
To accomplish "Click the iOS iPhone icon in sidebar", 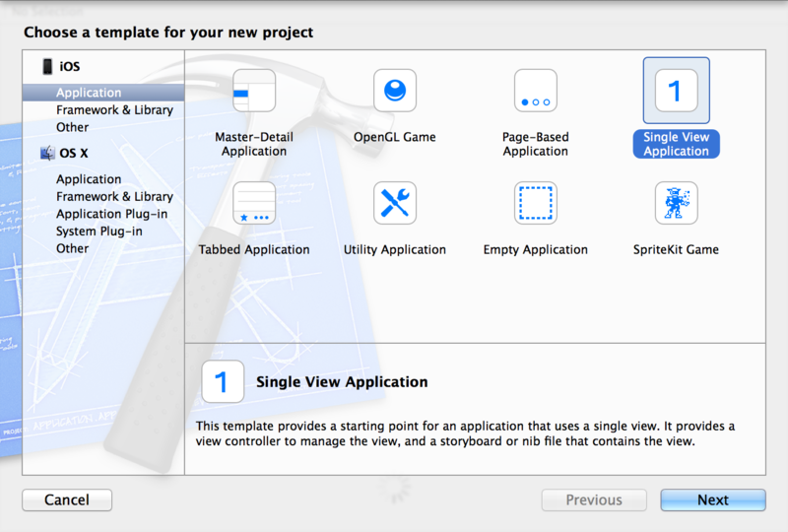I will coord(47,66).
